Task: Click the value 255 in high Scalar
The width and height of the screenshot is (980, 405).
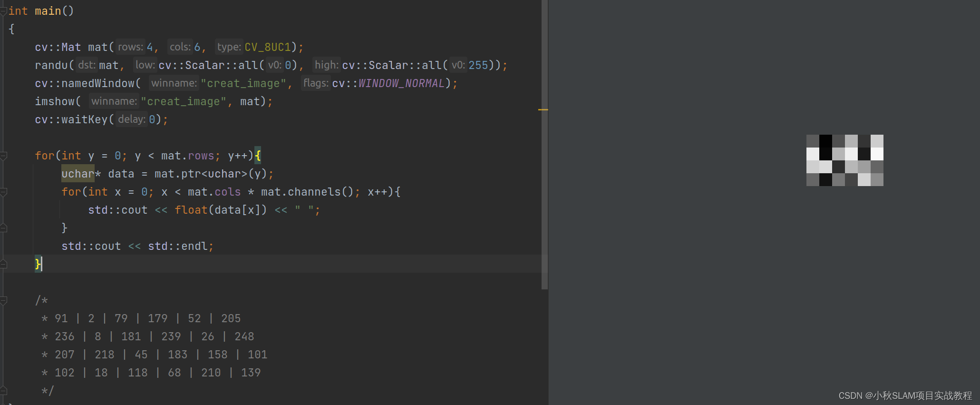Action: (478, 65)
